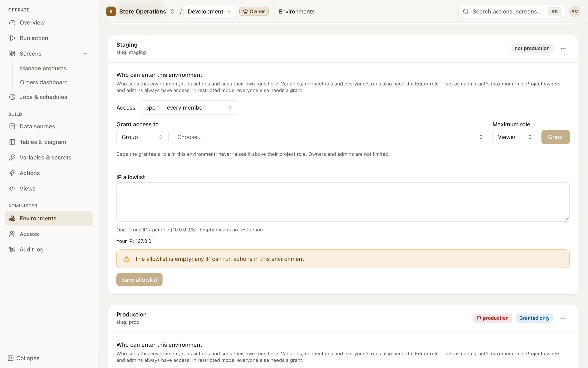The width and height of the screenshot is (588, 368).
Task: Click the empty allowlist warning banner
Action: pos(343,259)
